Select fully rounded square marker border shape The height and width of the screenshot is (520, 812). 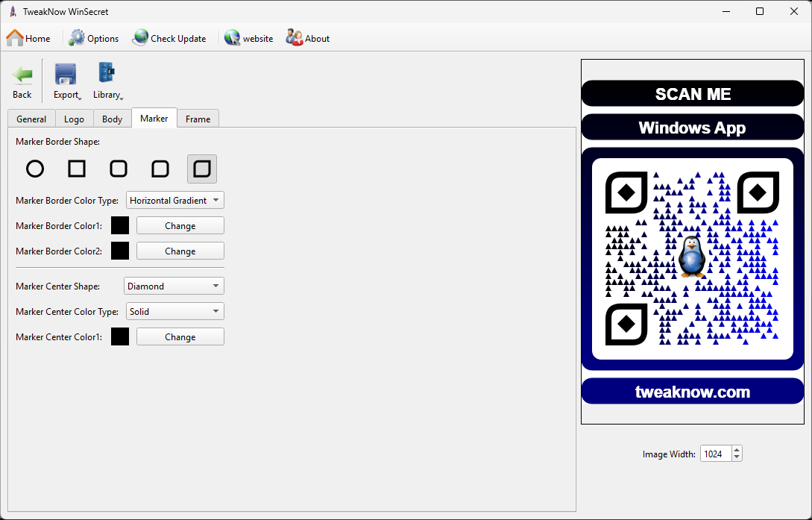119,169
